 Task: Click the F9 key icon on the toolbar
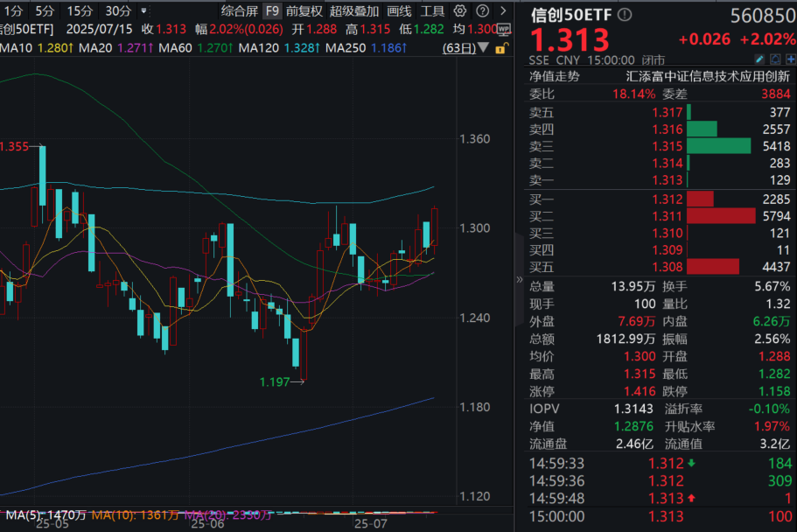[x=272, y=11]
